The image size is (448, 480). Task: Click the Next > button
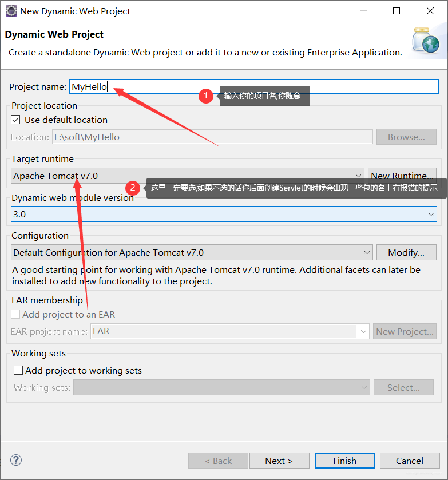pyautogui.click(x=279, y=461)
